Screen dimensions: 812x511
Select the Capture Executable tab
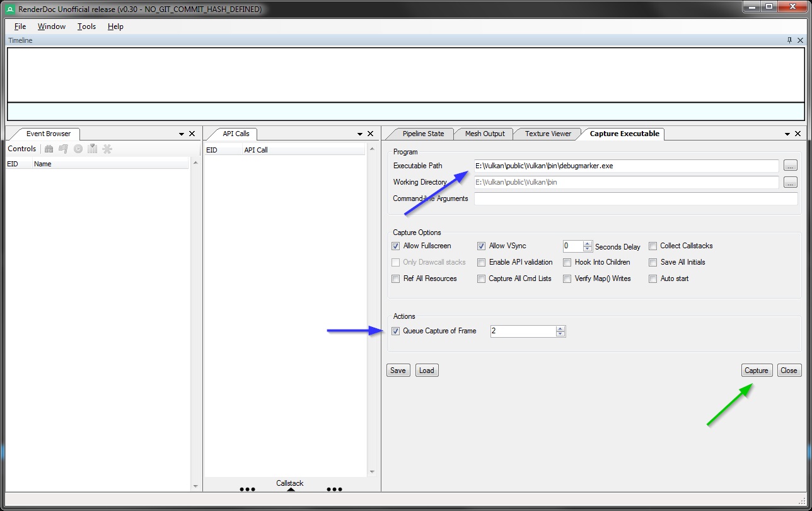pos(624,134)
